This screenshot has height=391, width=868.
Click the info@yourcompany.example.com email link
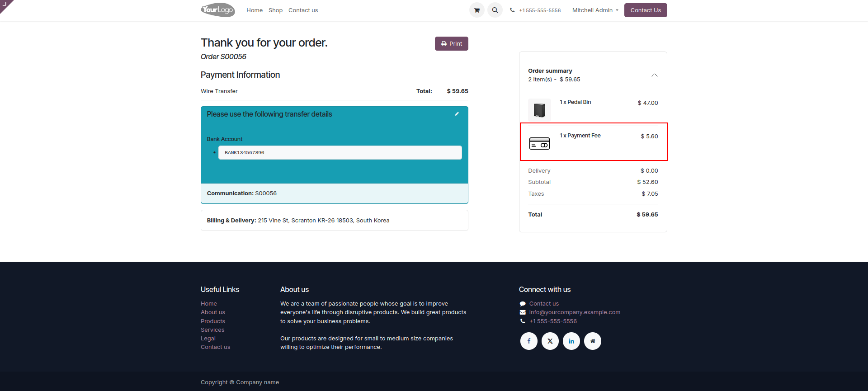pos(575,312)
